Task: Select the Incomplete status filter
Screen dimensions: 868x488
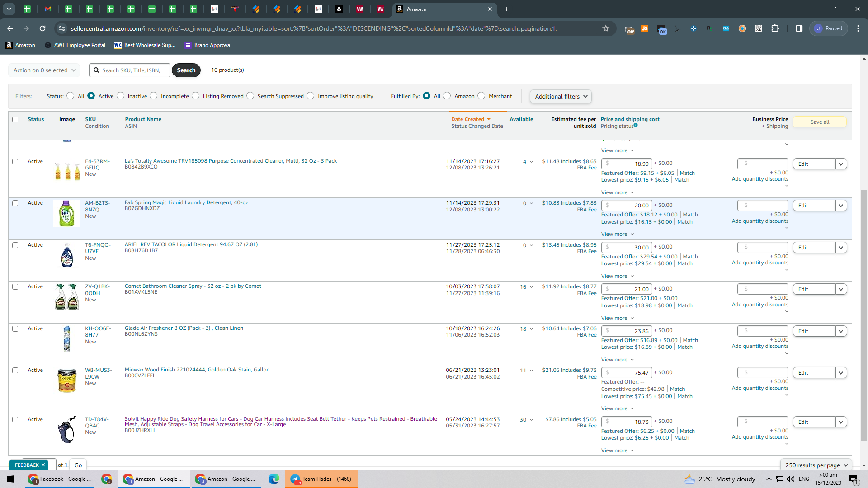Action: click(154, 96)
